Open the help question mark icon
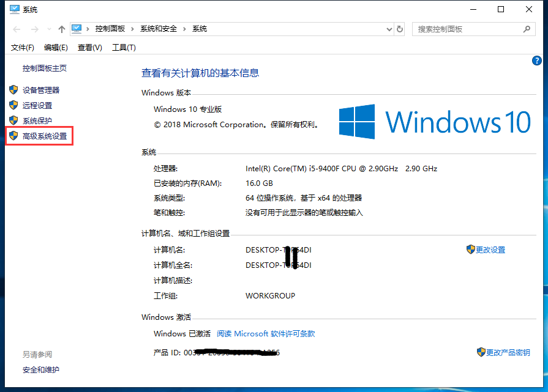548x392 pixels. [536, 61]
